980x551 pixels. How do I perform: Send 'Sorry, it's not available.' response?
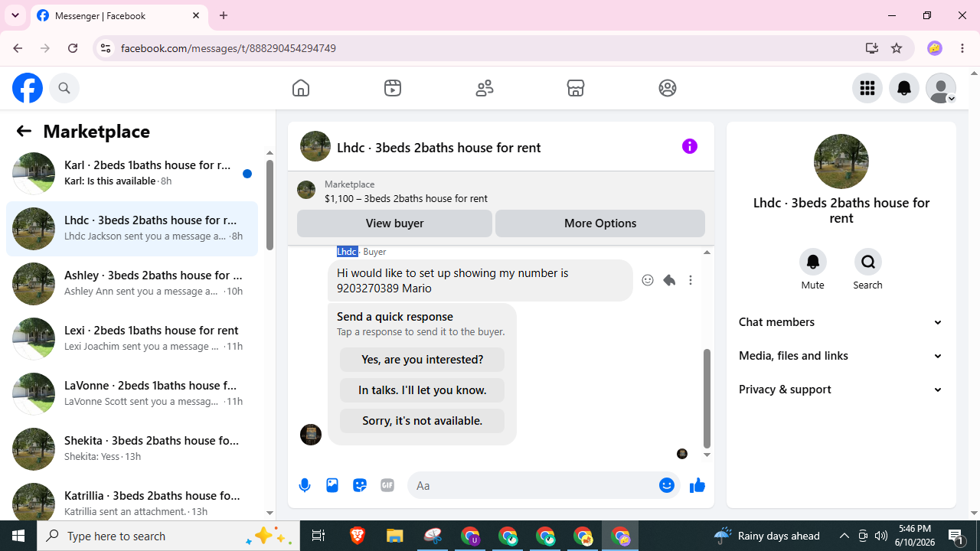click(x=422, y=421)
